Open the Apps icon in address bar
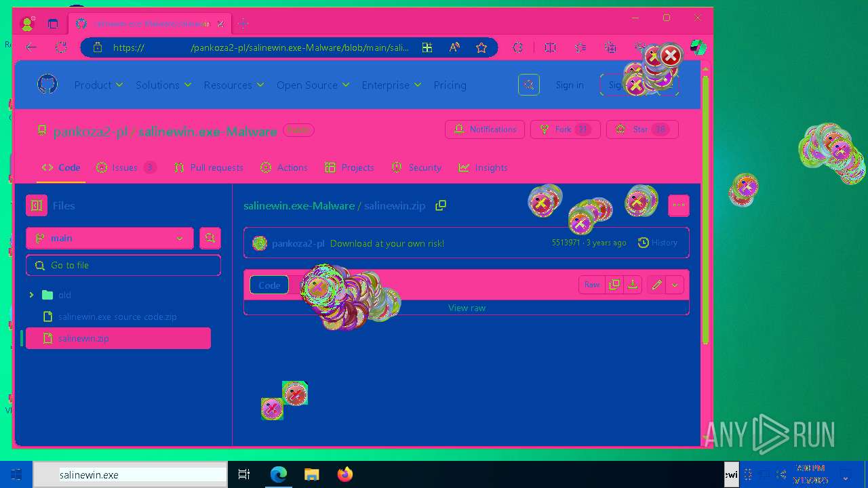Viewport: 868px width, 488px height. pos(427,47)
